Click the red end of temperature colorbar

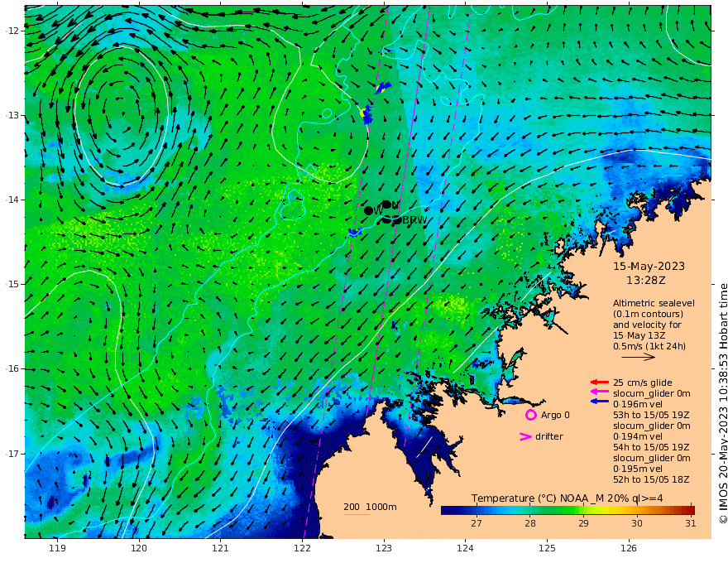click(x=690, y=510)
